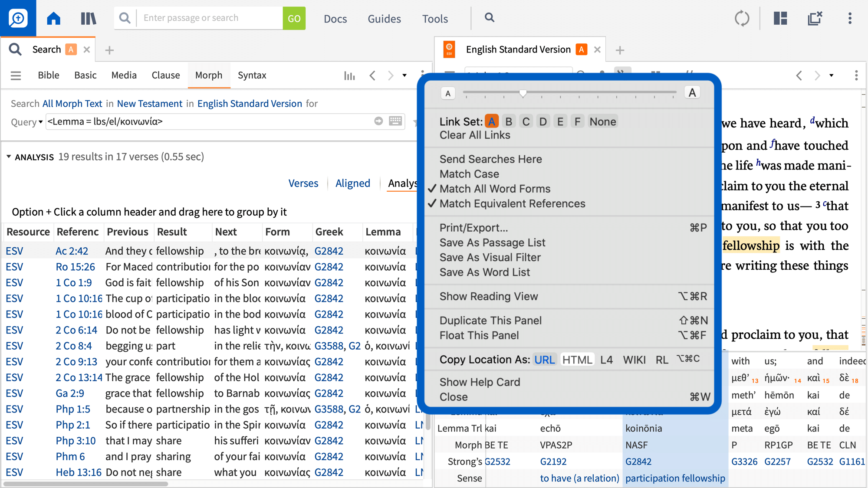Screen dimensions: 868x488
Task: Change the English Standard Version search resource
Action: 250,104
